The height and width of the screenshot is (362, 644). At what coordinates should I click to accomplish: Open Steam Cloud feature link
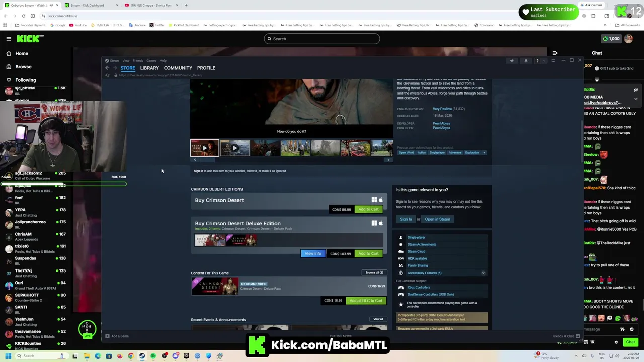(416, 251)
